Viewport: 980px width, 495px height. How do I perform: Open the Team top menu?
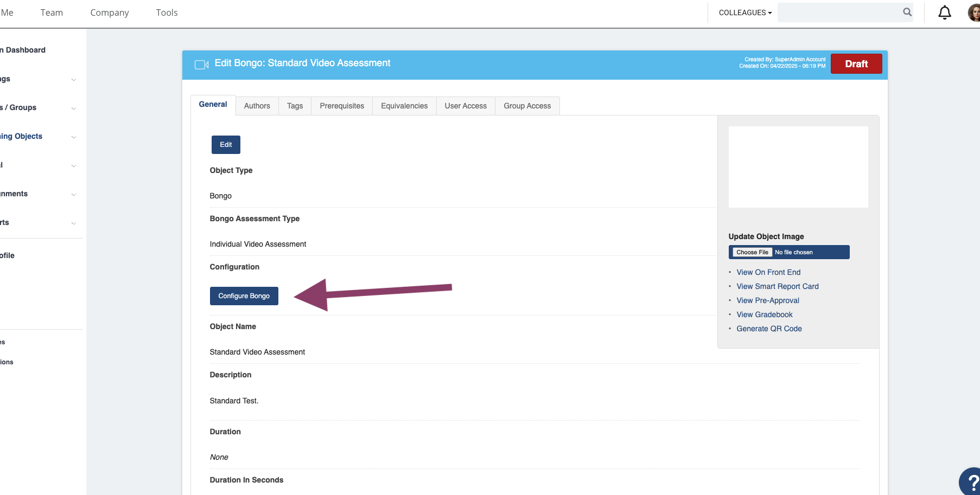(52, 12)
